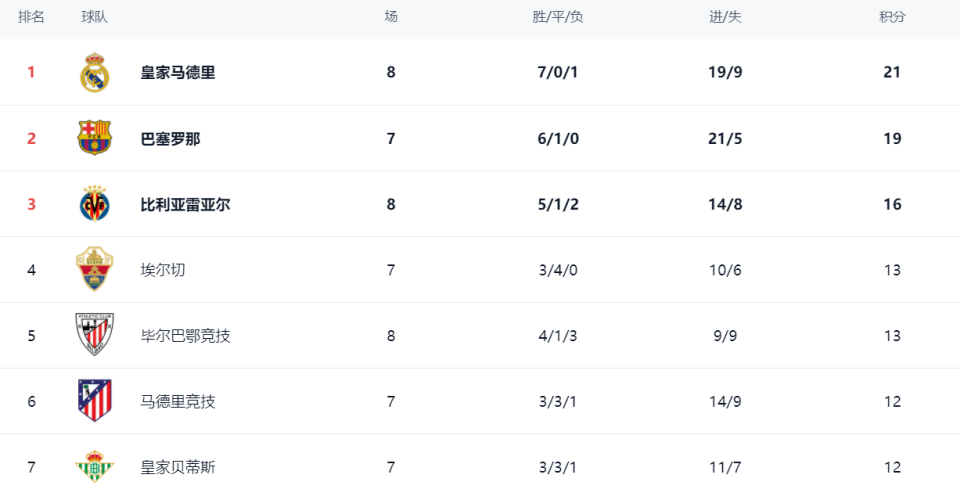Click the 胜/平/负 column header

558,17
